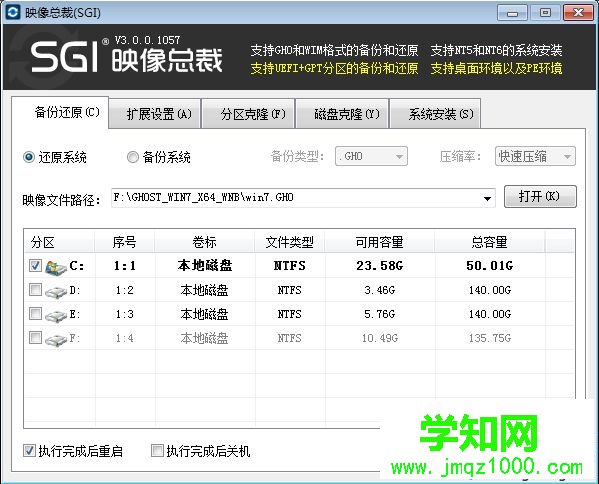
Task: Click the 文件类型 column header
Action: [290, 242]
